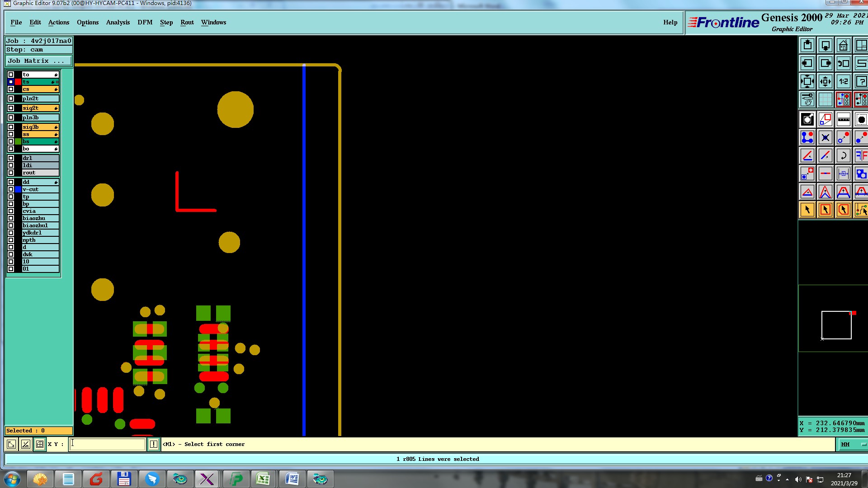This screenshot has height=488, width=868.
Task: Select the polygon selection arrow tool
Action: pos(843,210)
